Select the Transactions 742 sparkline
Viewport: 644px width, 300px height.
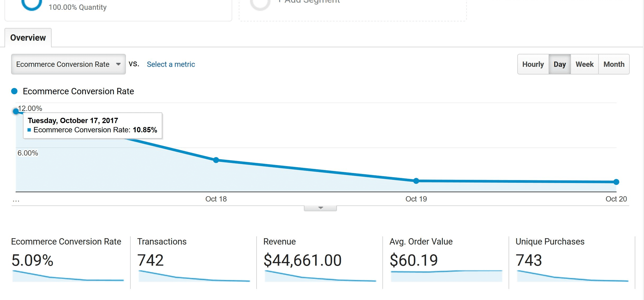[194, 276]
